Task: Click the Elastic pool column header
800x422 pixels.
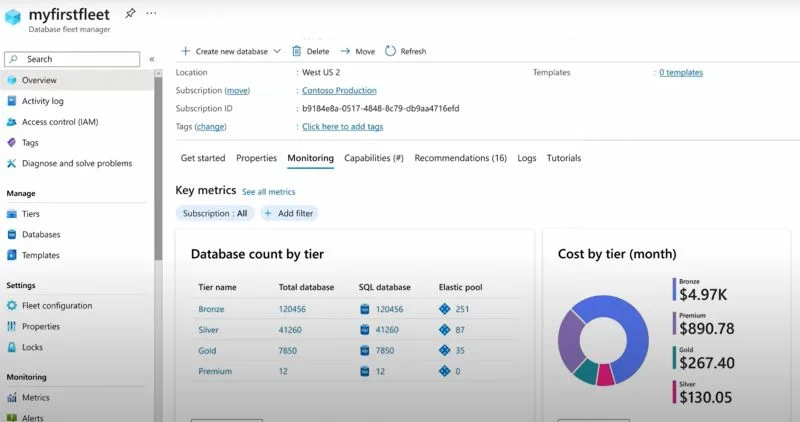Action: pos(460,287)
